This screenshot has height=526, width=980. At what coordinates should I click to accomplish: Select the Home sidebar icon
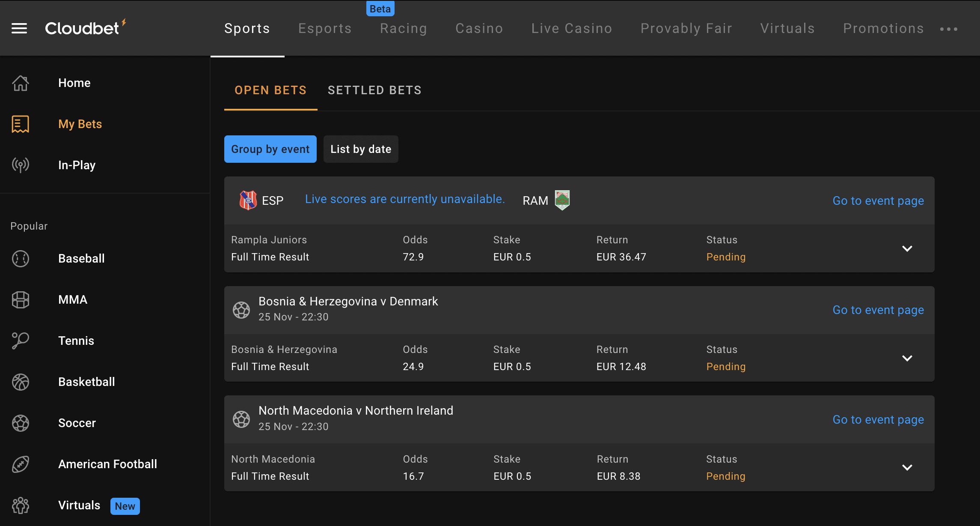coord(20,83)
